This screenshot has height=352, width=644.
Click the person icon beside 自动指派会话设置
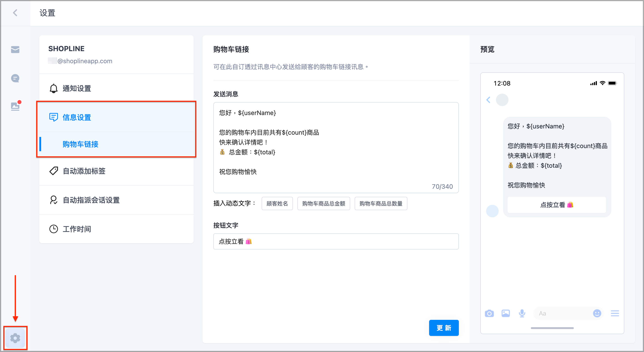[x=53, y=200]
